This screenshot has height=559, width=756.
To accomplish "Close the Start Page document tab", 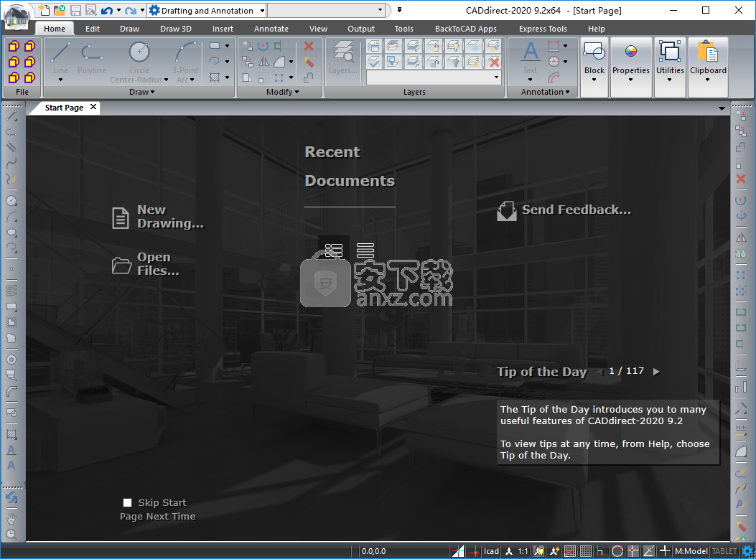I will [93, 107].
